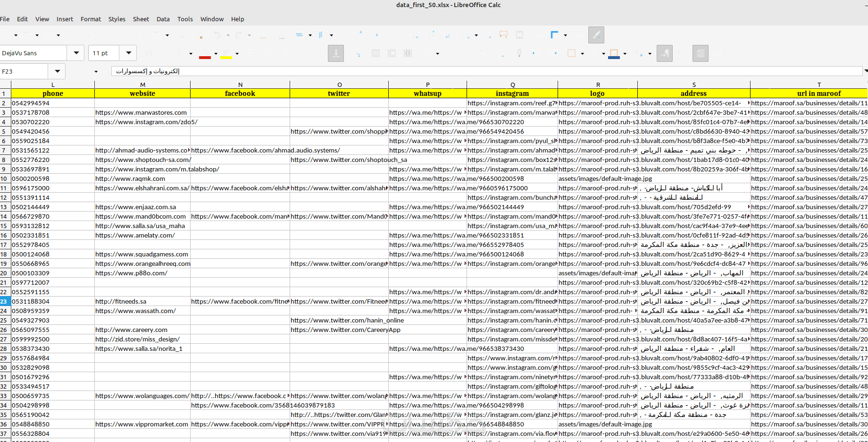Open the Redo history dropdown arrow

(250, 35)
